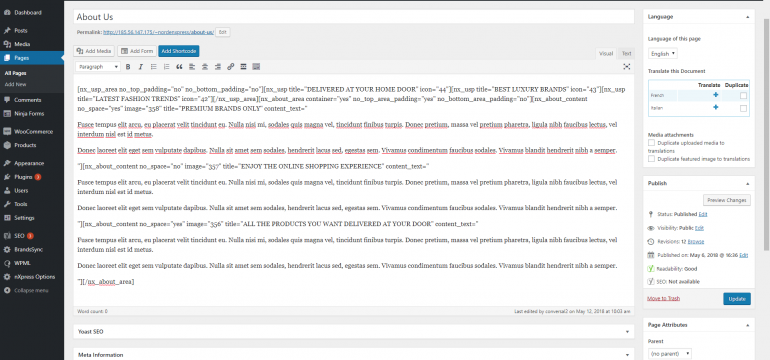Enable distraction-free writing mode
The image size is (770, 360).
[x=627, y=67]
